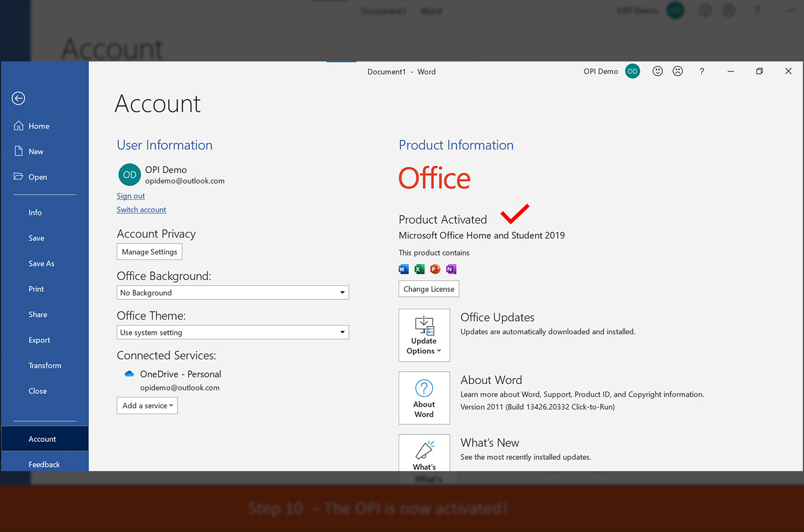Click the OPI Demo name in title bar
Screen dimensions: 804x532
click(x=601, y=71)
